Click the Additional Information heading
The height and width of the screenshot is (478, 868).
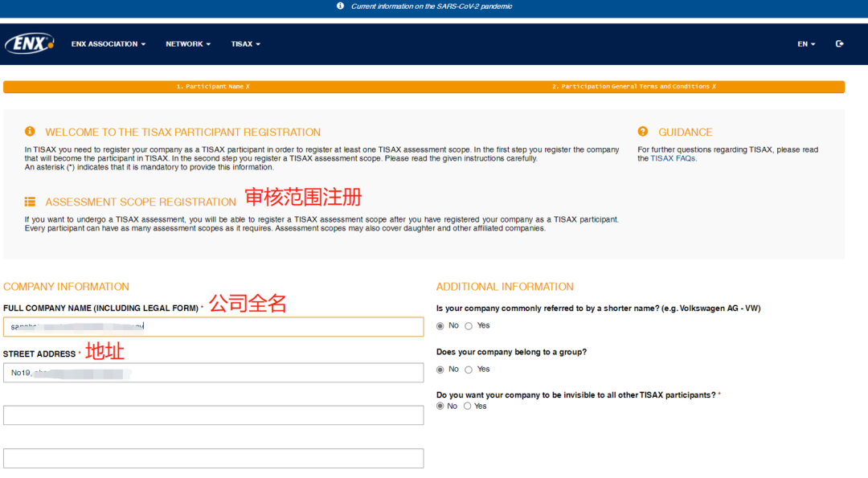coord(505,287)
